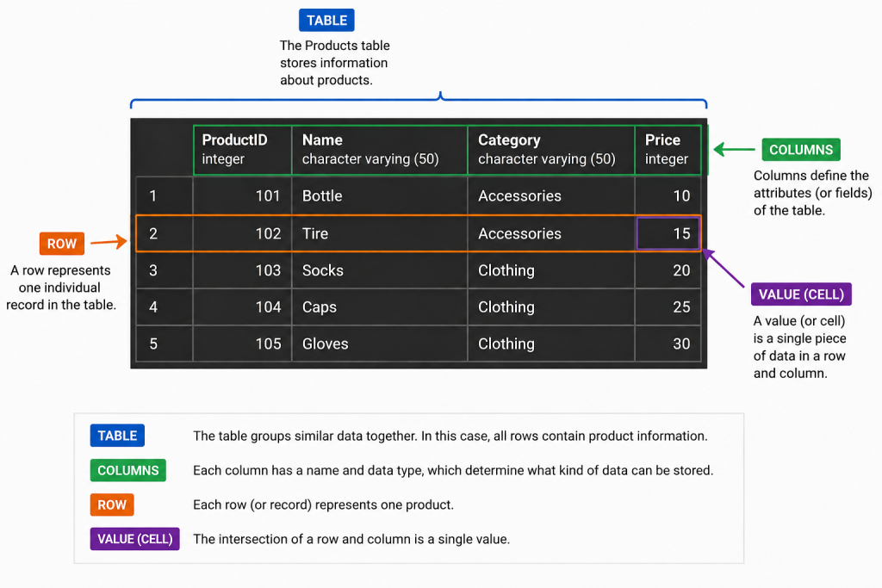Viewport: 882px width, 588px height.
Task: Select the price 25 cell
Action: coord(668,307)
